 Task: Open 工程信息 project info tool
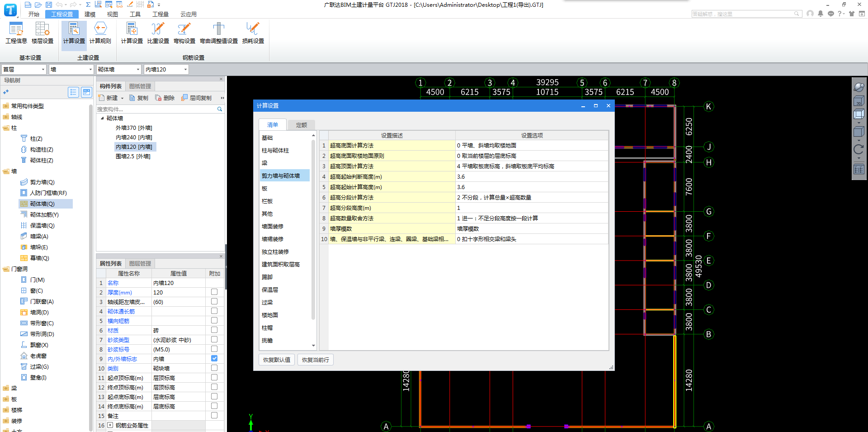(x=16, y=33)
